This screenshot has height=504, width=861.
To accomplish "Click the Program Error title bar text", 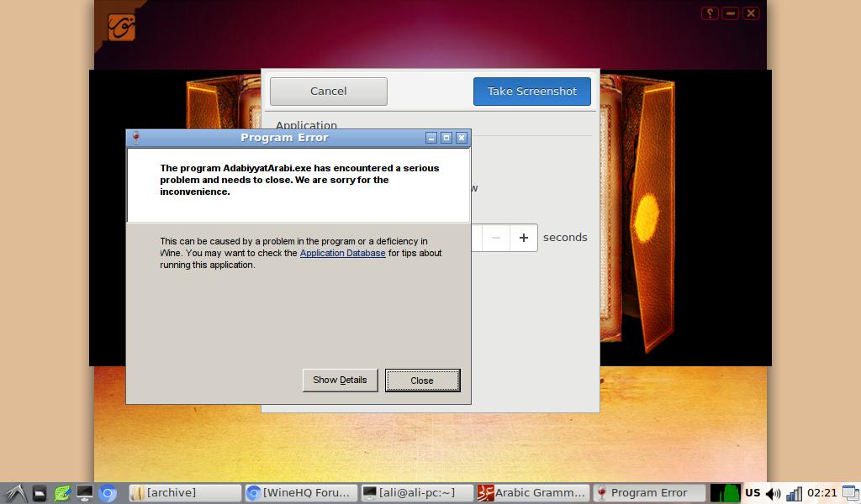I will point(284,138).
